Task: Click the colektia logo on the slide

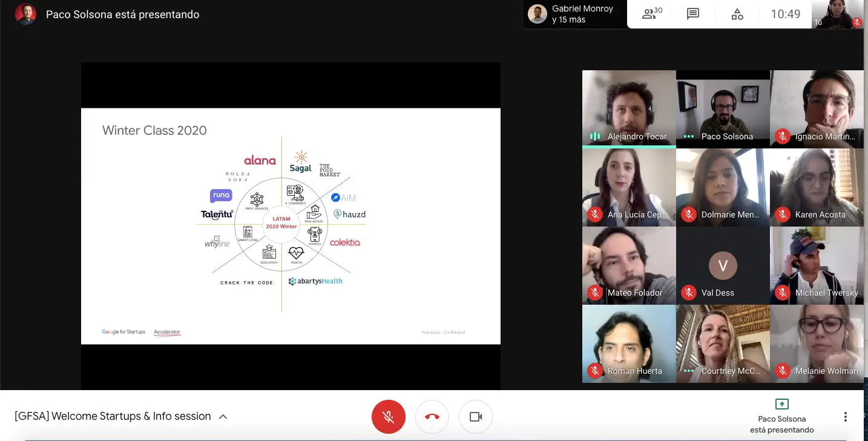Action: pos(345,242)
